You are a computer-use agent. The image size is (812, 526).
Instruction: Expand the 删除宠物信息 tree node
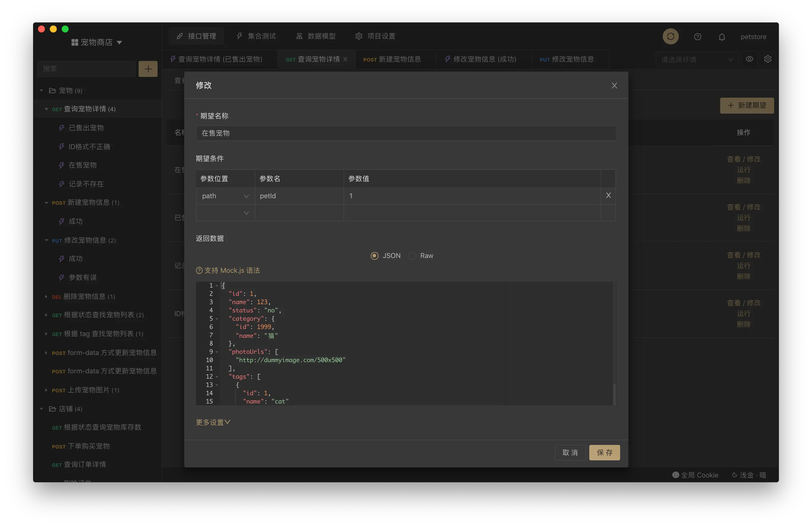[46, 297]
